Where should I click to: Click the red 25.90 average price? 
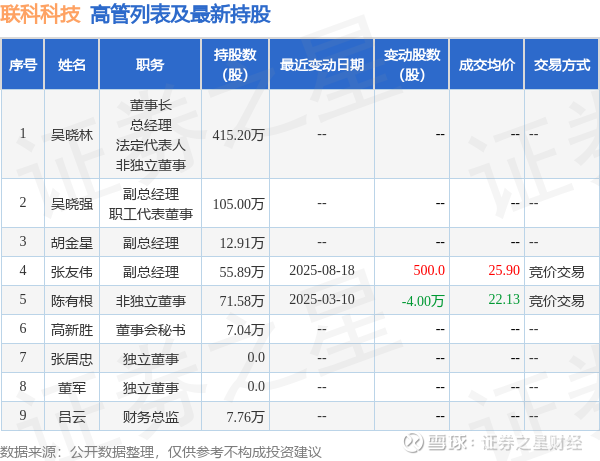(504, 270)
